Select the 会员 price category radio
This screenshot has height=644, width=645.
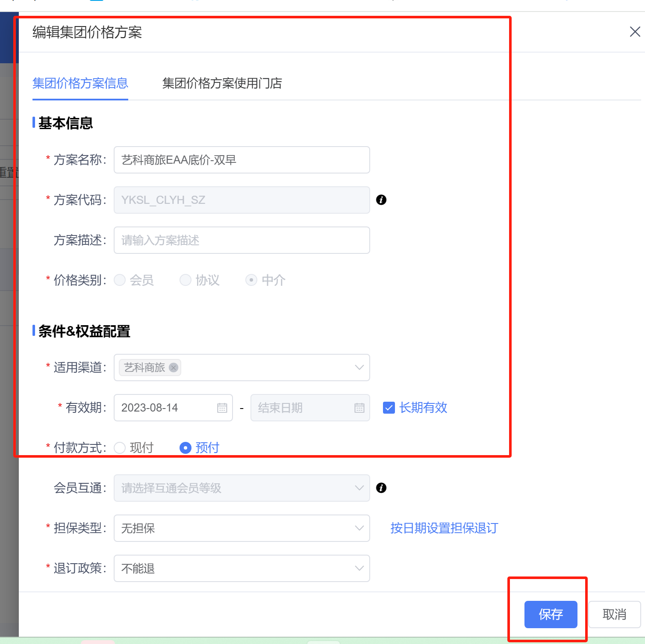(x=120, y=280)
